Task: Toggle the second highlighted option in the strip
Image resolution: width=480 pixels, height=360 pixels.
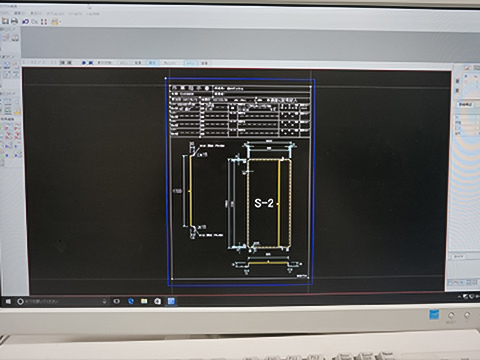Action: pyautogui.click(x=190, y=63)
